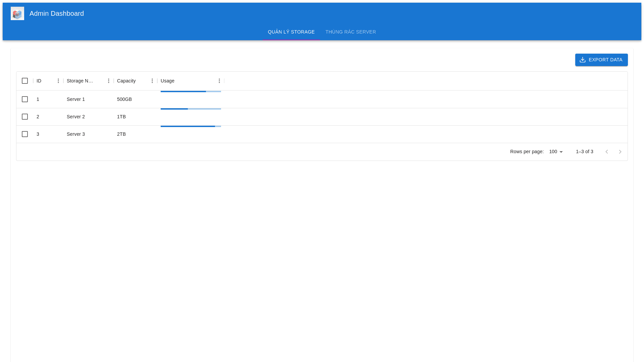Image resolution: width=644 pixels, height=362 pixels.
Task: Open the rows per page dropdown
Action: [x=556, y=152]
